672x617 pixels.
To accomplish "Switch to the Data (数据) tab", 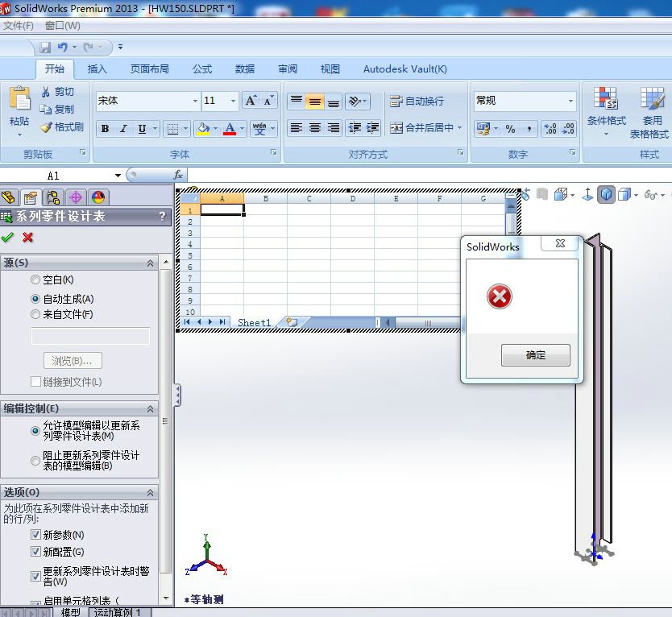I will [245, 69].
